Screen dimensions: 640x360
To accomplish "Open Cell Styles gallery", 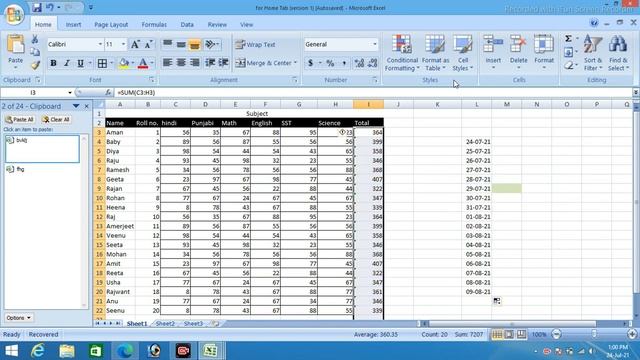I will (463, 53).
